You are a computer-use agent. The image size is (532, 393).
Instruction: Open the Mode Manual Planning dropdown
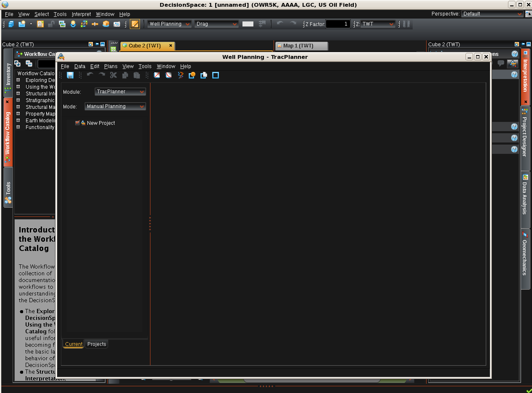[x=115, y=106]
